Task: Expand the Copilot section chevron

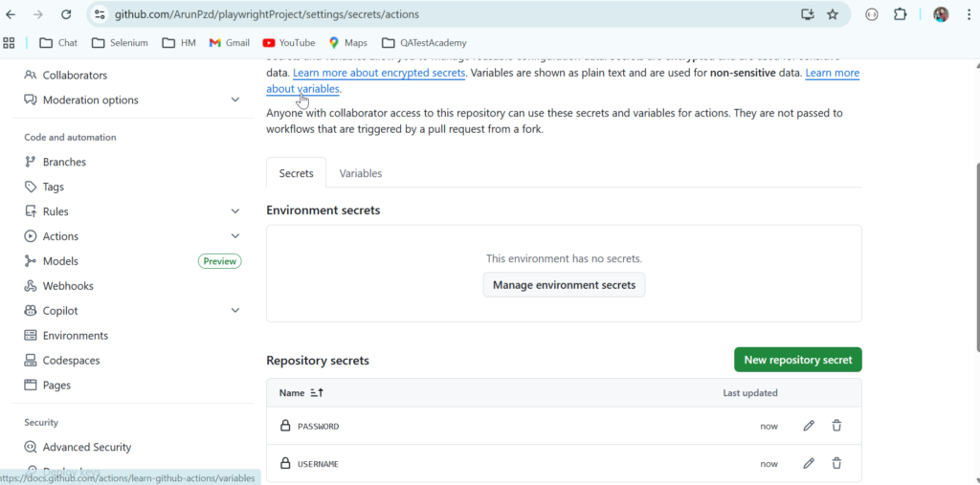Action: 235,311
